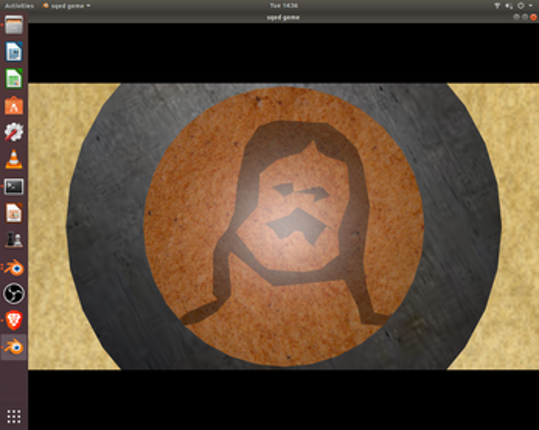Viewport: 539px width, 430px height.
Task: Open the gear-and-wrench settings tool in dock
Action: click(x=14, y=132)
